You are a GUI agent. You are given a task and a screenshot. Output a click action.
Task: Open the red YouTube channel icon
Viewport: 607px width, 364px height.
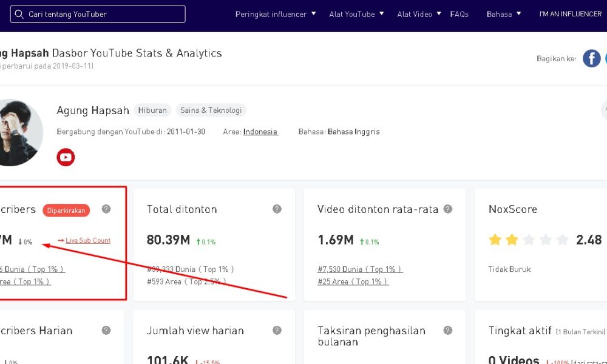pos(66,158)
